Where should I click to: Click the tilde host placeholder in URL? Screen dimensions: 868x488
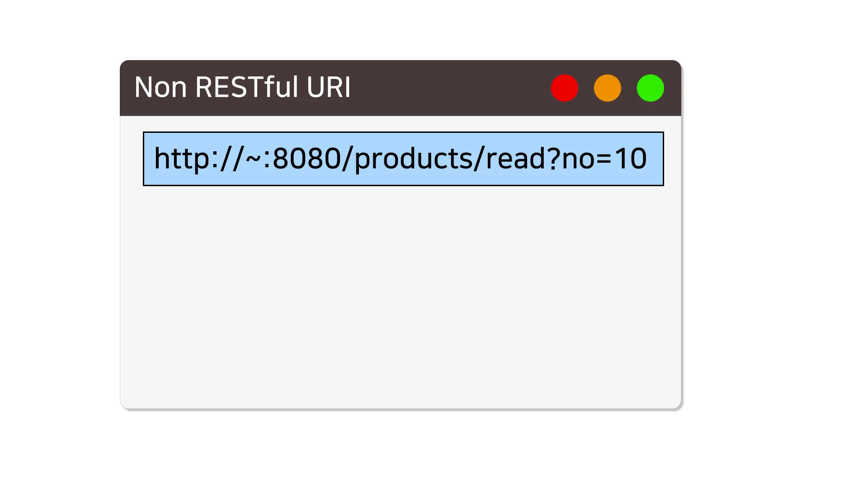point(253,160)
